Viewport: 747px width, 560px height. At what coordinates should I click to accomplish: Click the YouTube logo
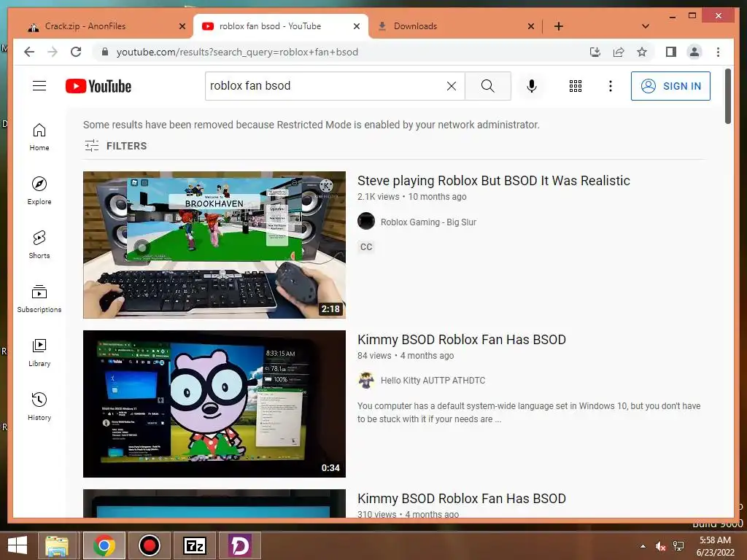point(98,86)
